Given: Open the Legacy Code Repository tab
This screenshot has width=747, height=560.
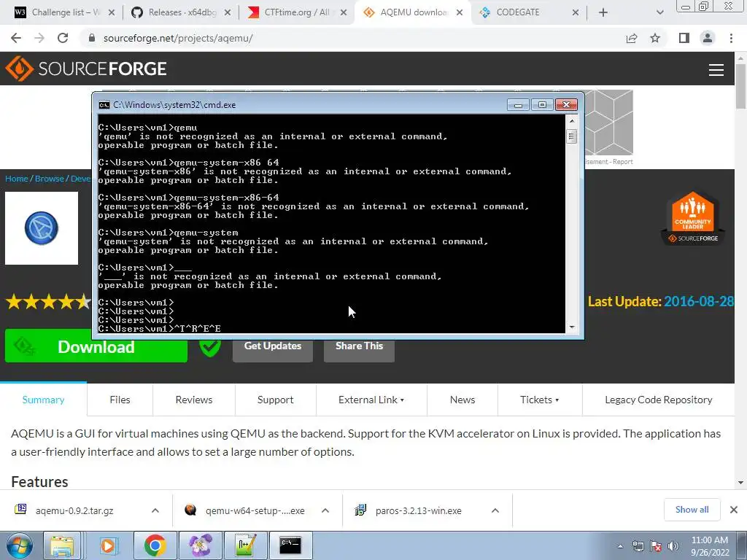Looking at the screenshot, I should tap(659, 400).
